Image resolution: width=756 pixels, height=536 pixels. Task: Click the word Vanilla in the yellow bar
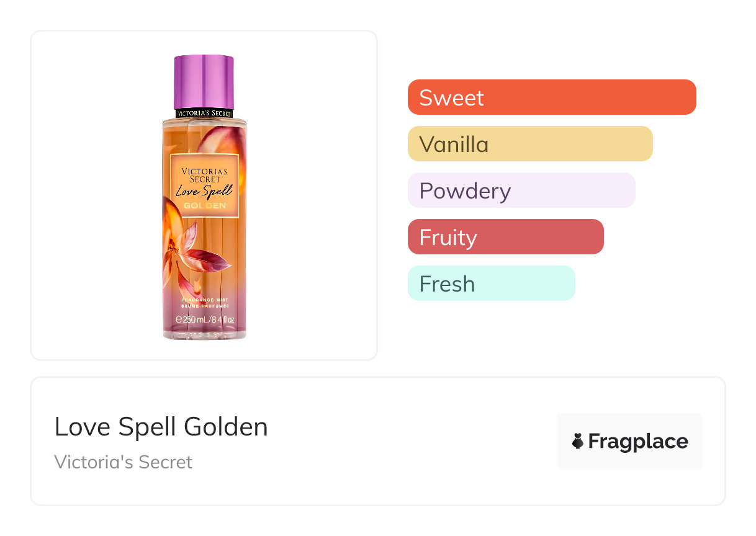454,144
